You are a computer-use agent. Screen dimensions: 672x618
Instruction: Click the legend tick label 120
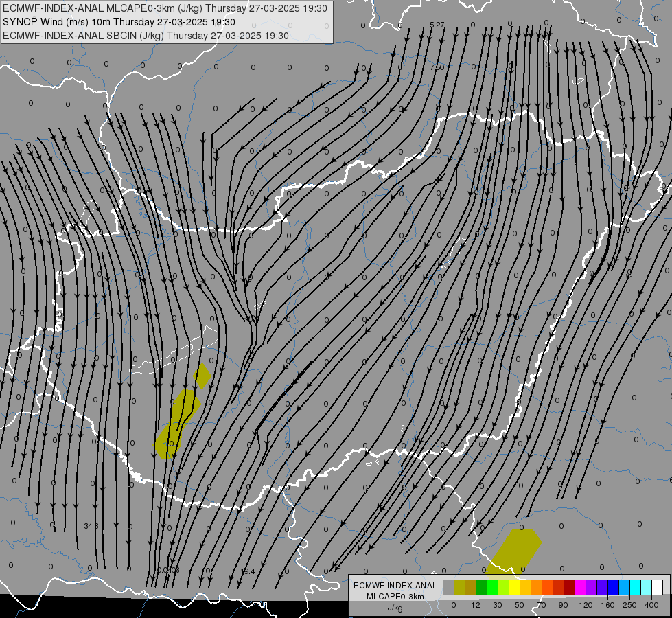tap(586, 605)
